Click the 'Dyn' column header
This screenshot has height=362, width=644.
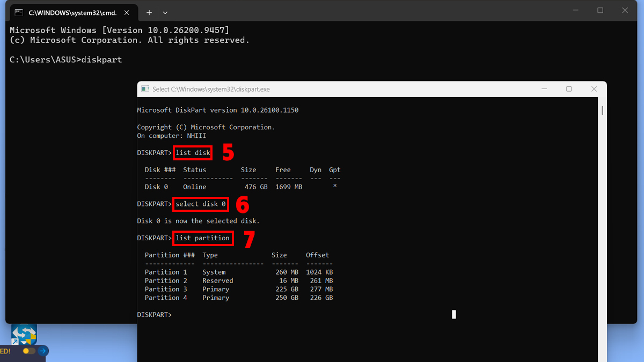click(316, 170)
